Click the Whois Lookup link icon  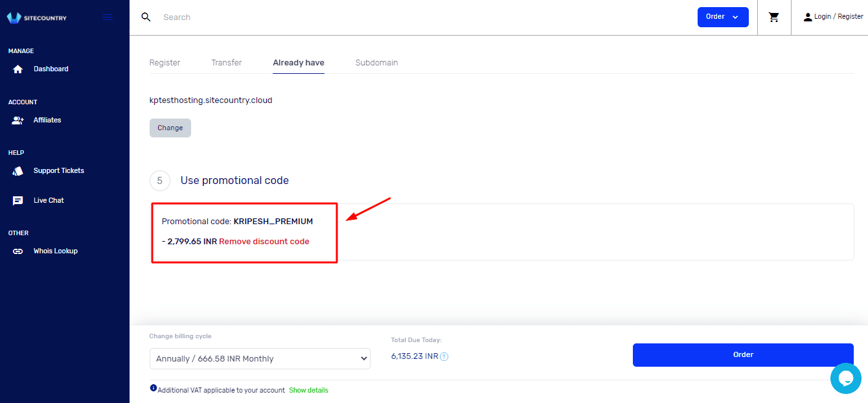(18, 251)
